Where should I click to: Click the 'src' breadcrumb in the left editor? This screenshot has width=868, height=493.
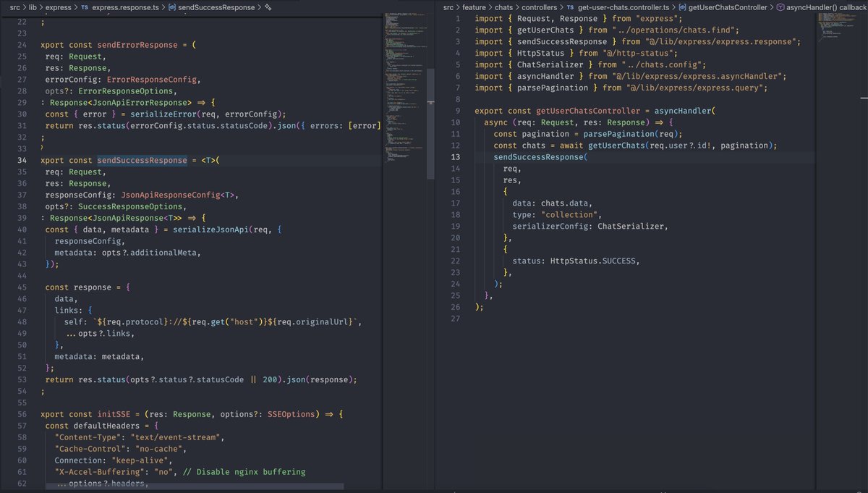click(14, 7)
